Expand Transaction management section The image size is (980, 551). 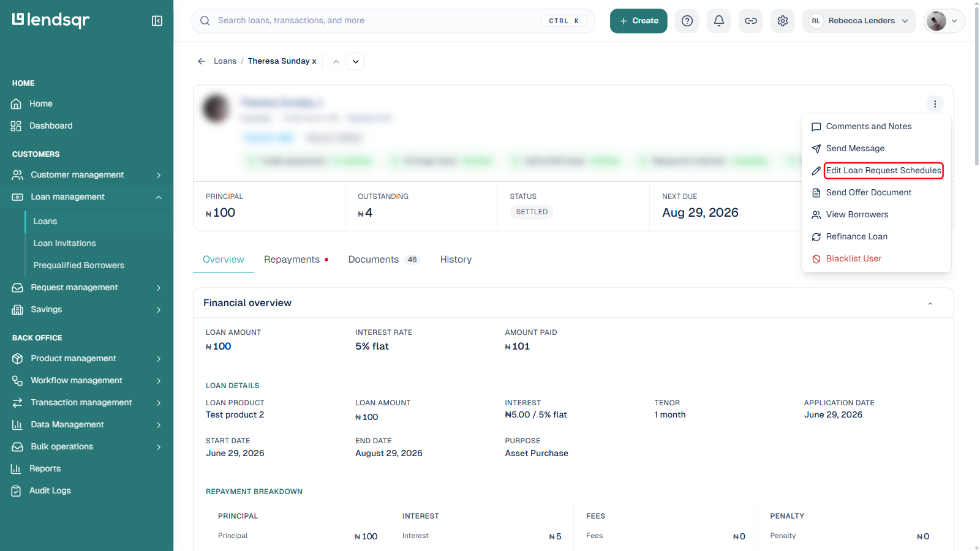pyautogui.click(x=86, y=402)
